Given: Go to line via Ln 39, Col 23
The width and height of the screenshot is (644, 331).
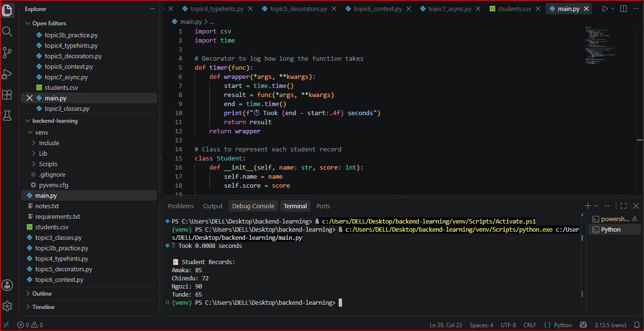Looking at the screenshot, I should [x=446, y=325].
